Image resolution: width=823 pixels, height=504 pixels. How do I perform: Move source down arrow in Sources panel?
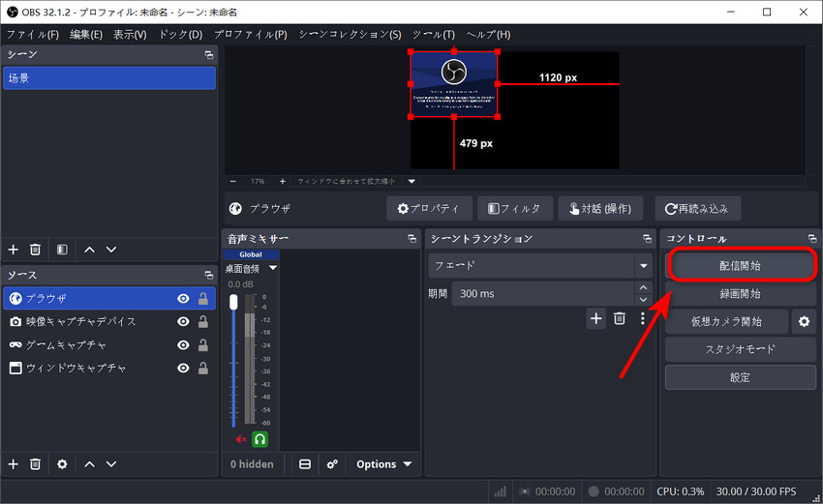111,464
